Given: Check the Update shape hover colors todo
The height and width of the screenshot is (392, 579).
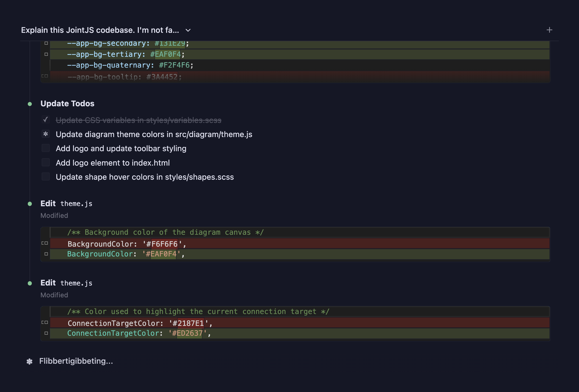Looking at the screenshot, I should coord(46,177).
